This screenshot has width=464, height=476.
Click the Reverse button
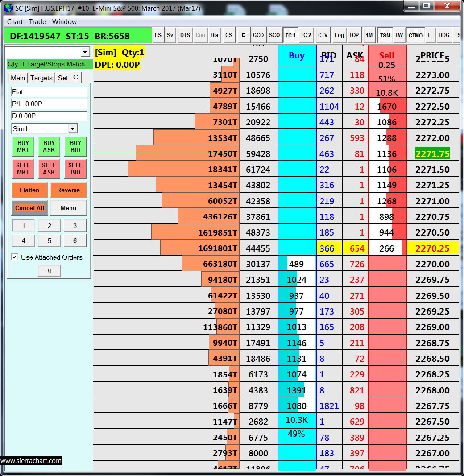[x=68, y=190]
